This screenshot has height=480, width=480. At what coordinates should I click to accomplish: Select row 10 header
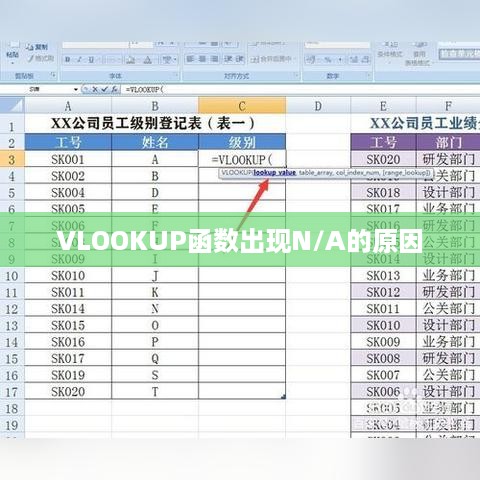tap(12, 275)
